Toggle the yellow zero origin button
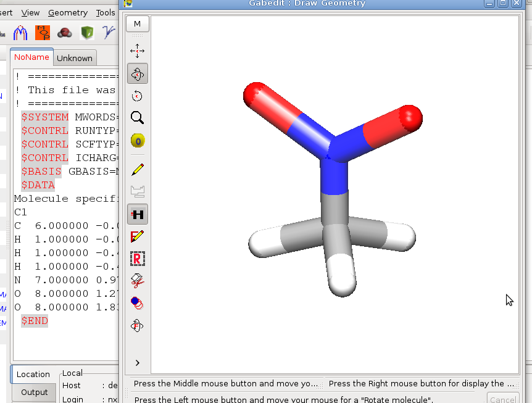The height and width of the screenshot is (403, 532). [x=137, y=141]
